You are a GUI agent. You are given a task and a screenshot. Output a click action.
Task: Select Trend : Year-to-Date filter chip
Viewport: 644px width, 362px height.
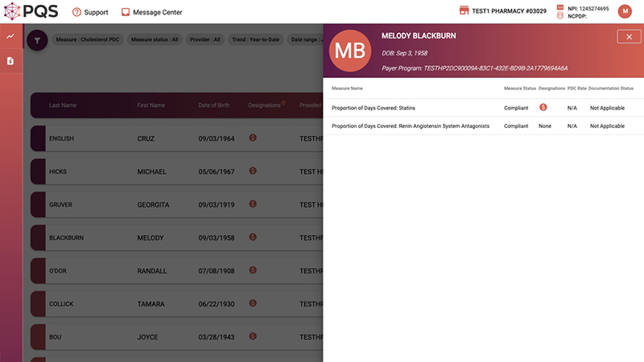click(x=255, y=39)
